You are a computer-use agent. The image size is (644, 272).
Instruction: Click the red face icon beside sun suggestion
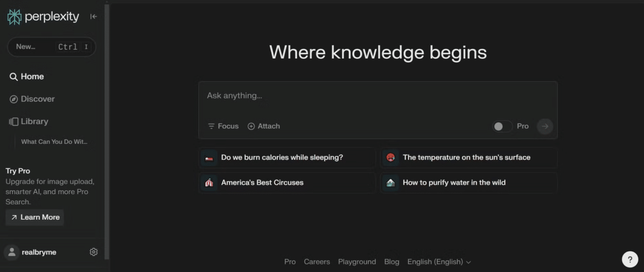point(391,158)
